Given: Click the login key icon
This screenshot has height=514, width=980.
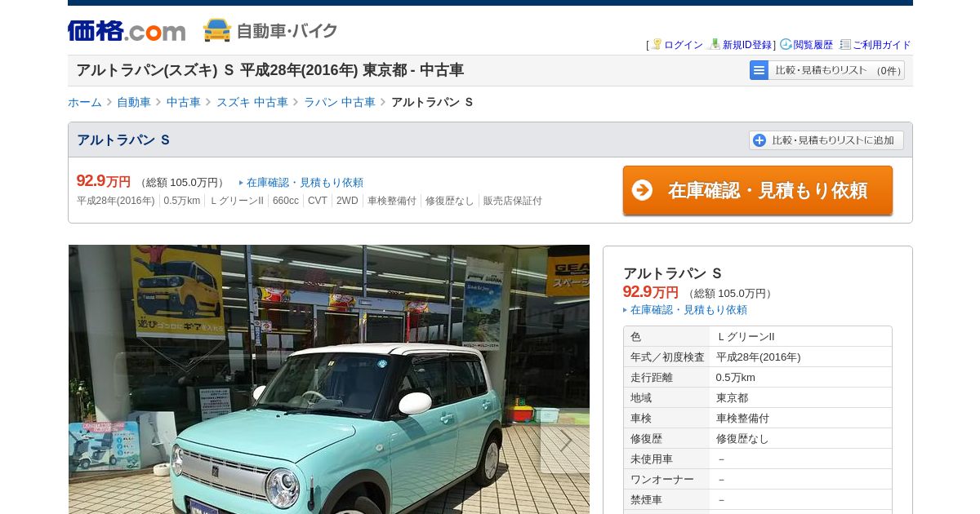Looking at the screenshot, I should coord(657,44).
